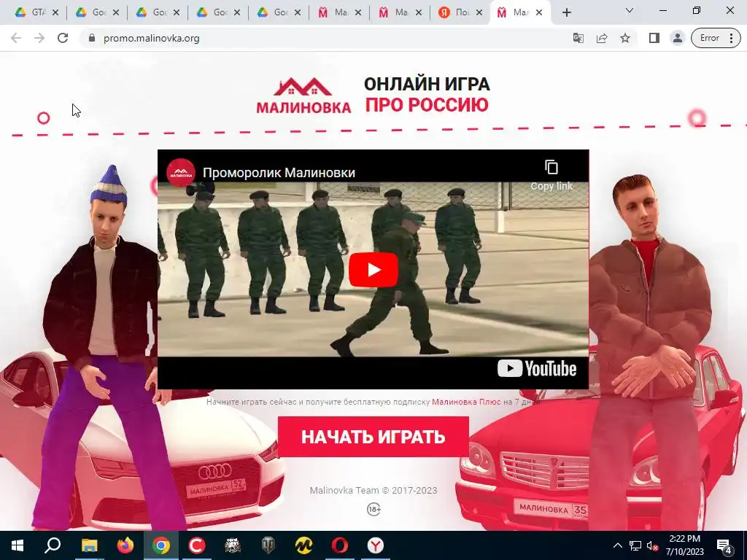The height and width of the screenshot is (560, 747).
Task: Open a new browser tab
Action: point(566,13)
